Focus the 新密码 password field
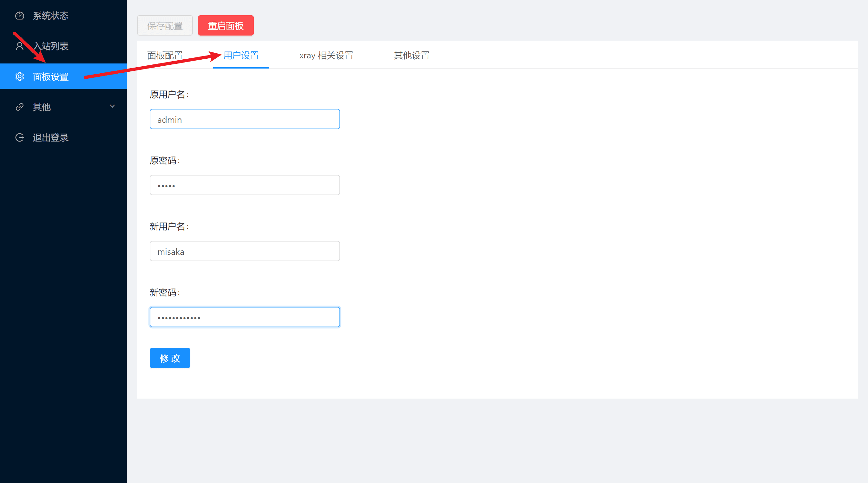 coord(244,317)
